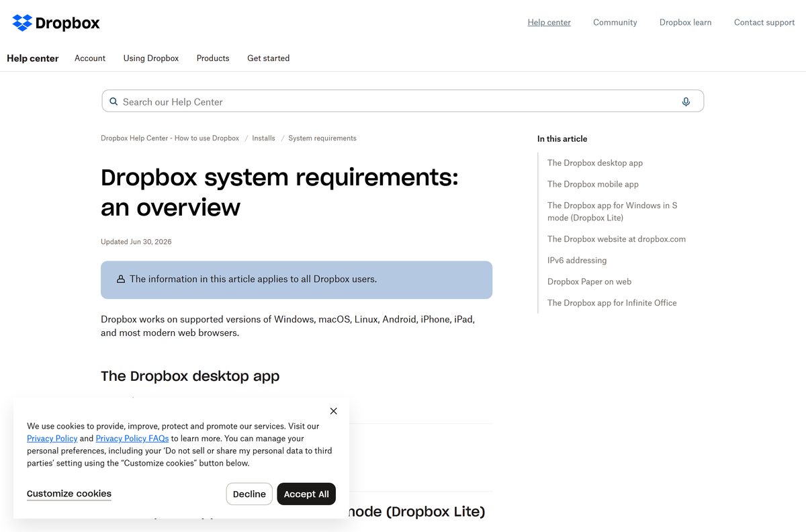The height and width of the screenshot is (532, 806).
Task: Jump to Dropbox app for Infinite Office
Action: coord(612,303)
